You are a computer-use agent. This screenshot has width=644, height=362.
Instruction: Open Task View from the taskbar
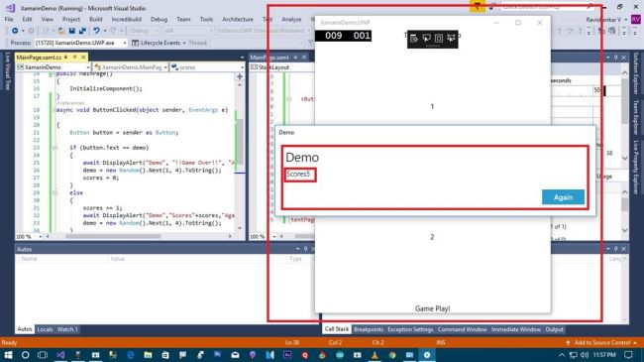pos(43,355)
